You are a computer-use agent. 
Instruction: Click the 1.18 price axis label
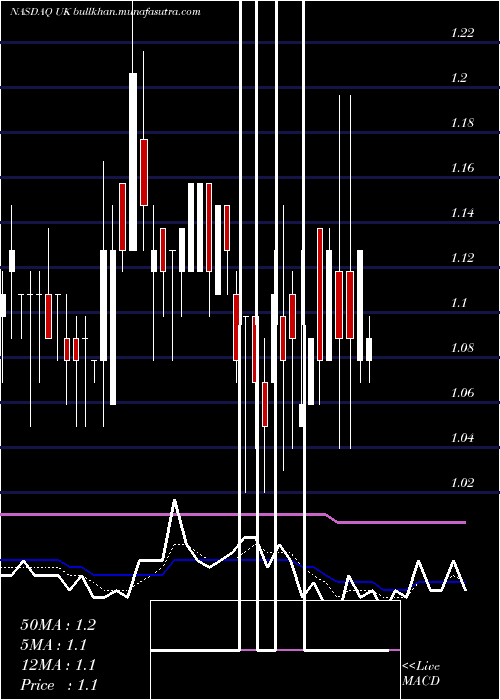[462, 123]
